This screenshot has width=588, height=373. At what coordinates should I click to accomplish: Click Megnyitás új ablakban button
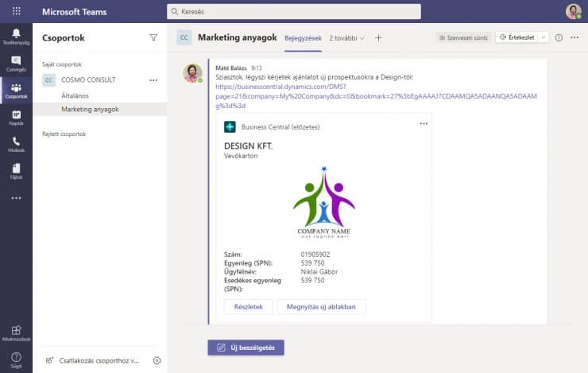point(321,307)
